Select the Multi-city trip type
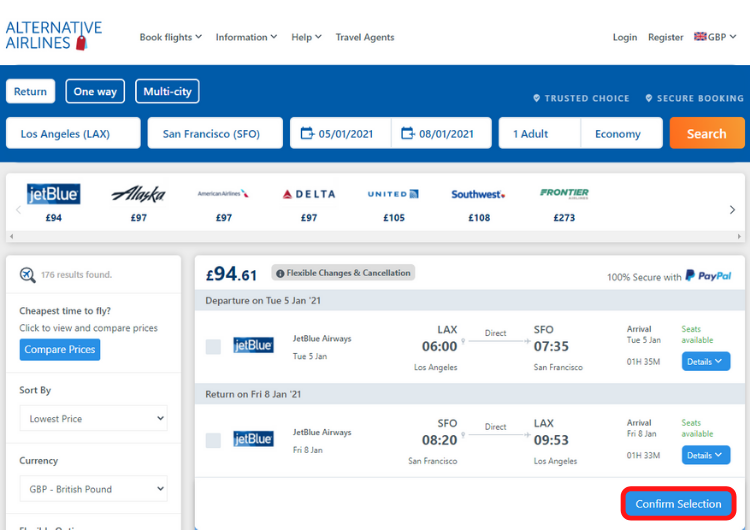 (x=167, y=91)
